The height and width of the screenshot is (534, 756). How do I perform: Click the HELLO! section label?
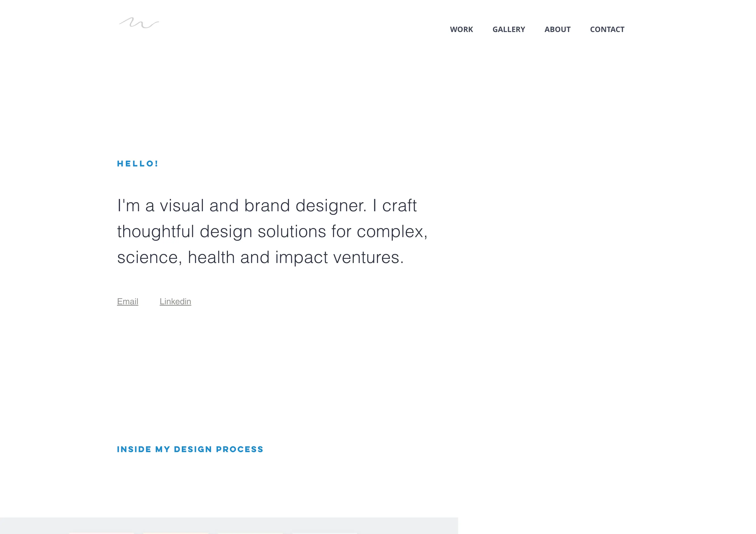pyautogui.click(x=138, y=164)
